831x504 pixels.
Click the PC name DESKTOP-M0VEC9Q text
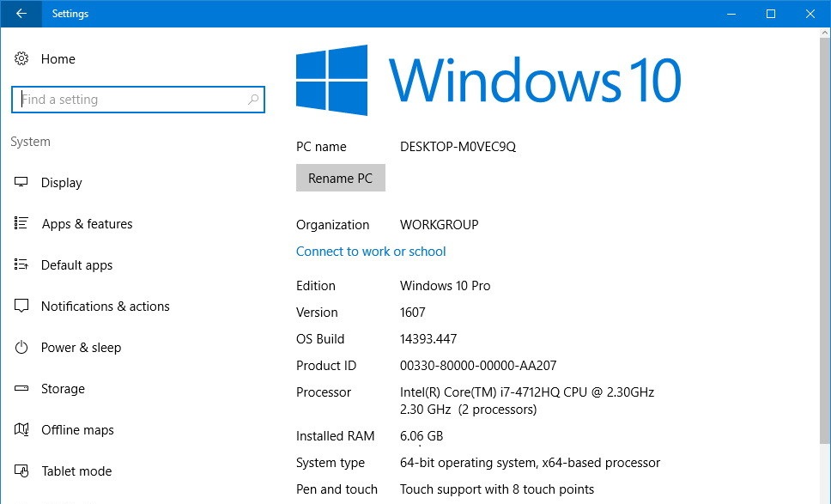[458, 147]
